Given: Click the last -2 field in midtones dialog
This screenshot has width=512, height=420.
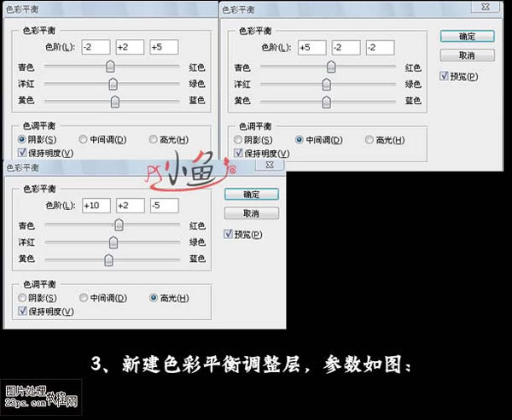Looking at the screenshot, I should click(380, 47).
